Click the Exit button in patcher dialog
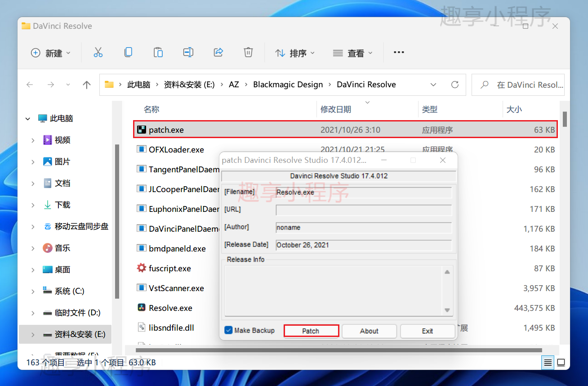Image resolution: width=588 pixels, height=386 pixels. tap(428, 331)
